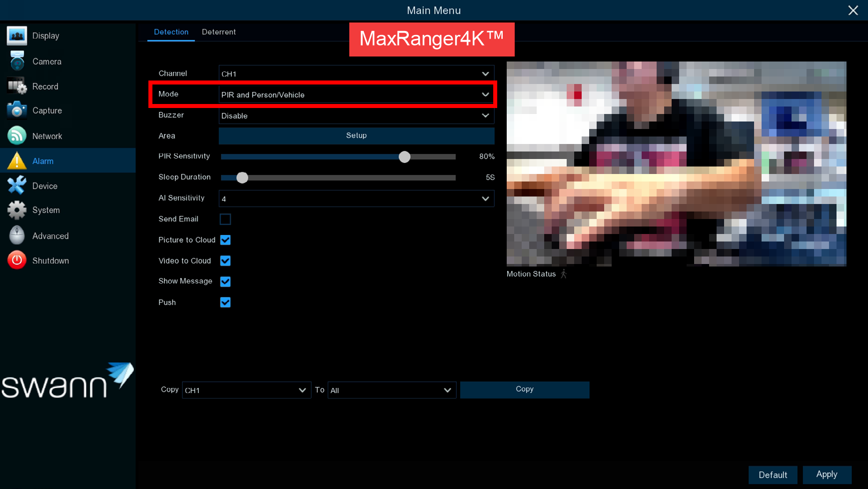Toggle the Push notification checkbox
Image resolution: width=868 pixels, height=489 pixels.
(225, 302)
